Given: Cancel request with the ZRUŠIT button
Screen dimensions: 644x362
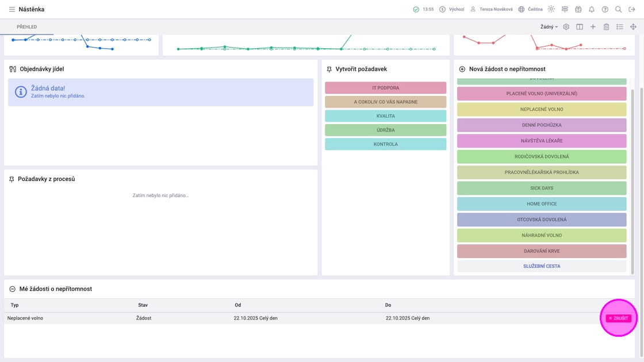Looking at the screenshot, I should tap(619, 318).
